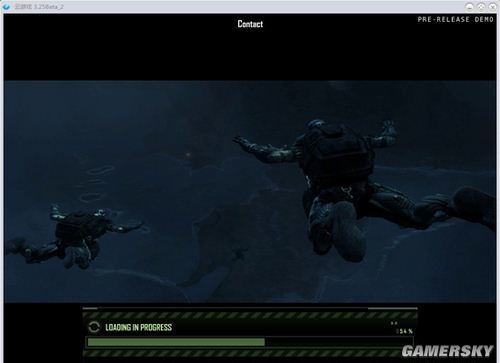Click the filled green progress bar portion

176,342
